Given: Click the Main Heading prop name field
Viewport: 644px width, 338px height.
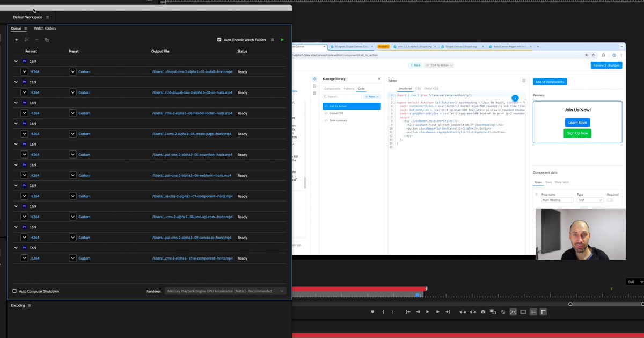Looking at the screenshot, I should coord(558,200).
